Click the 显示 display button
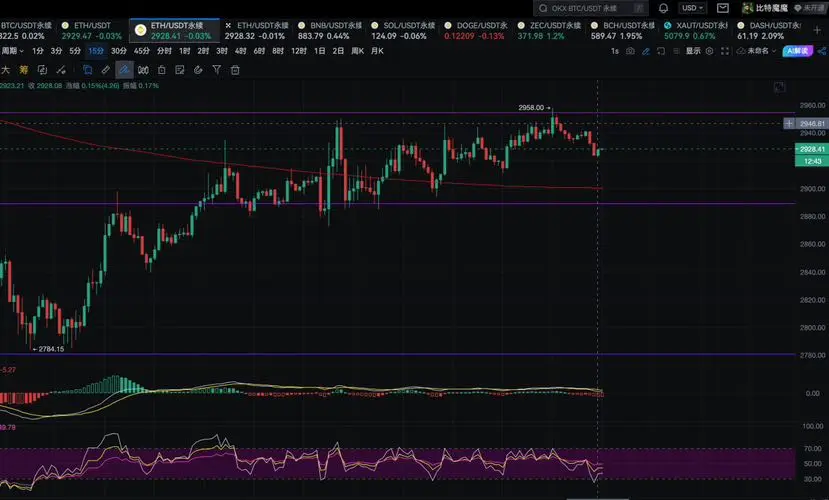829x500 pixels. coord(693,51)
